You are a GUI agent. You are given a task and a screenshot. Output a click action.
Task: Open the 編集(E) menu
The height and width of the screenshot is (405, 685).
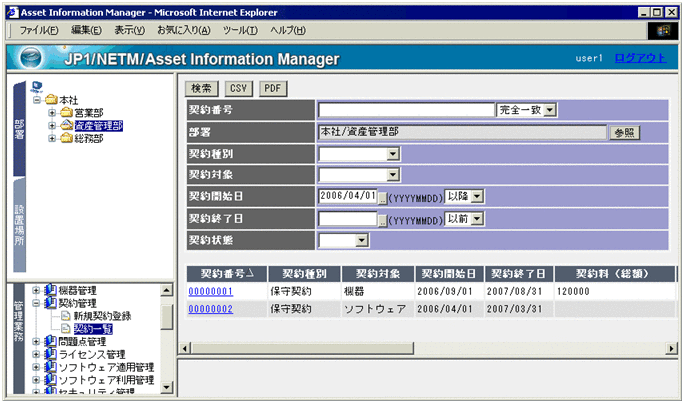point(86,30)
